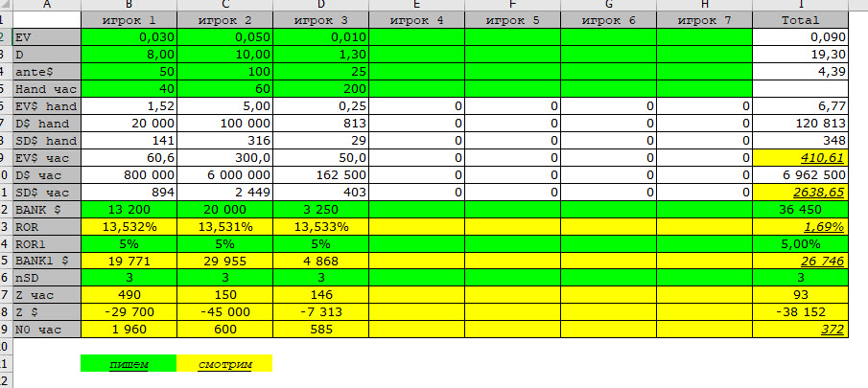Select the 'ROR1' row label cell
This screenshot has width=868, height=388.
[46, 243]
